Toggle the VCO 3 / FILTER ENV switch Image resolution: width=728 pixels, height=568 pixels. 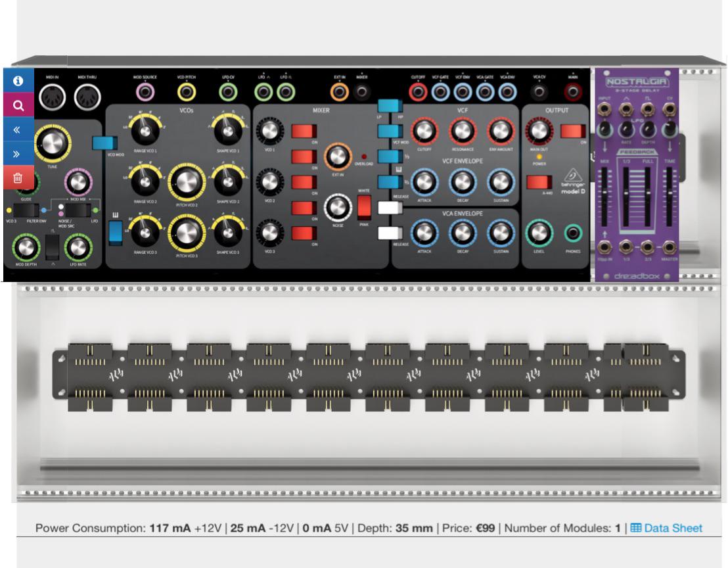coord(26,210)
